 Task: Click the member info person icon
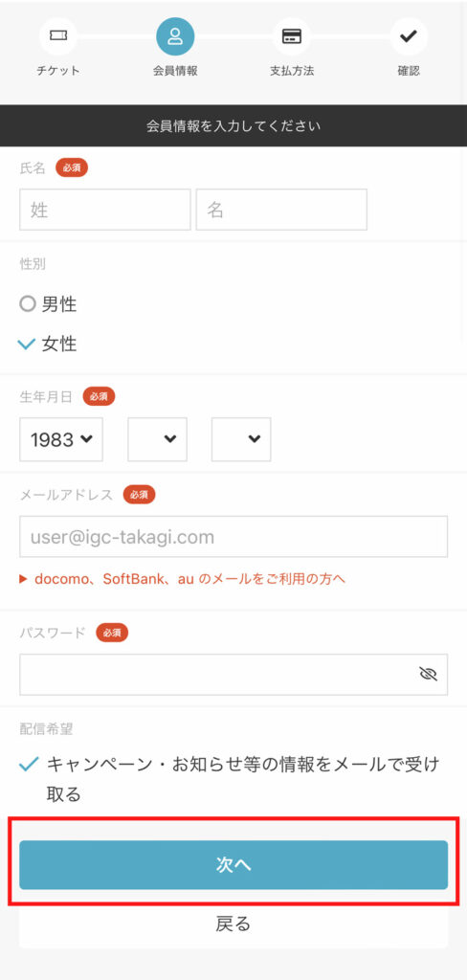click(x=175, y=36)
